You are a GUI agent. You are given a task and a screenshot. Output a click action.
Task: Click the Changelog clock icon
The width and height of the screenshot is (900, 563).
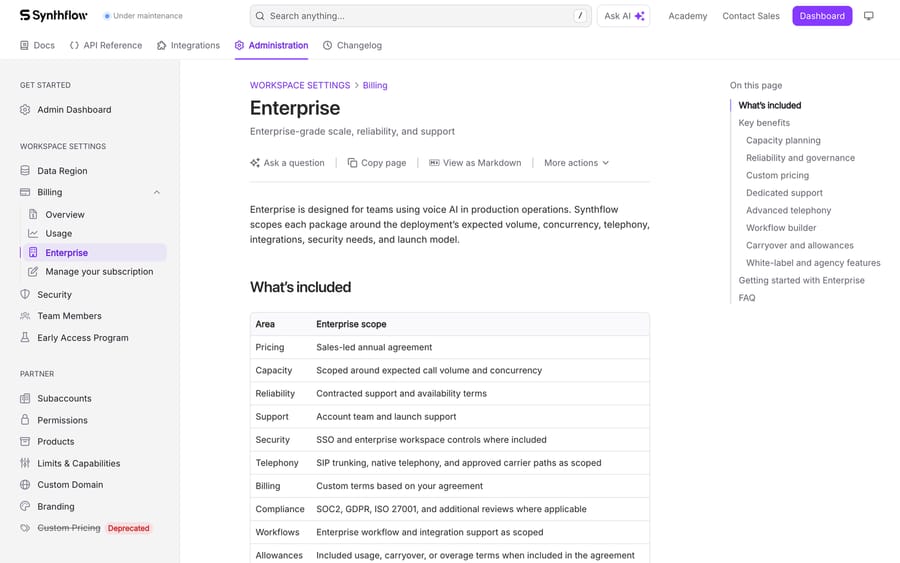pyautogui.click(x=327, y=45)
